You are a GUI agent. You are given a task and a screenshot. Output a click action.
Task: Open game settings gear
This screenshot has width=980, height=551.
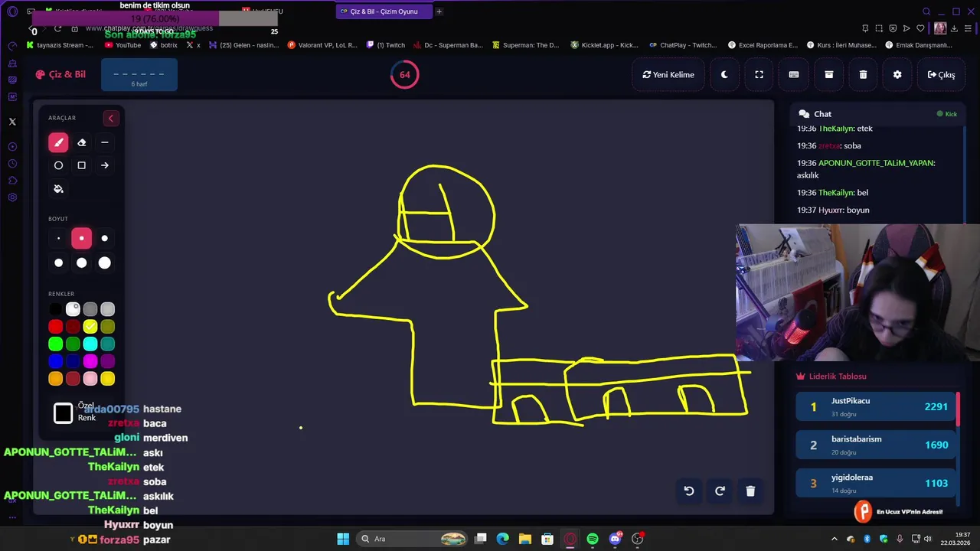(897, 75)
